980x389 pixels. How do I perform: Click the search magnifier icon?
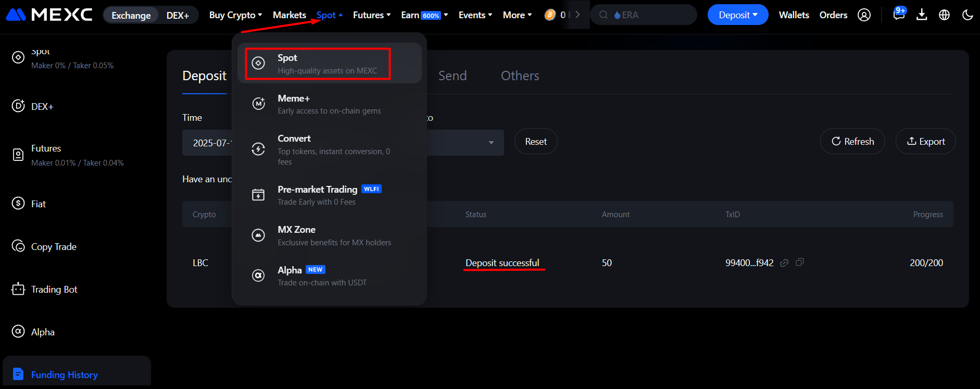(x=604, y=15)
